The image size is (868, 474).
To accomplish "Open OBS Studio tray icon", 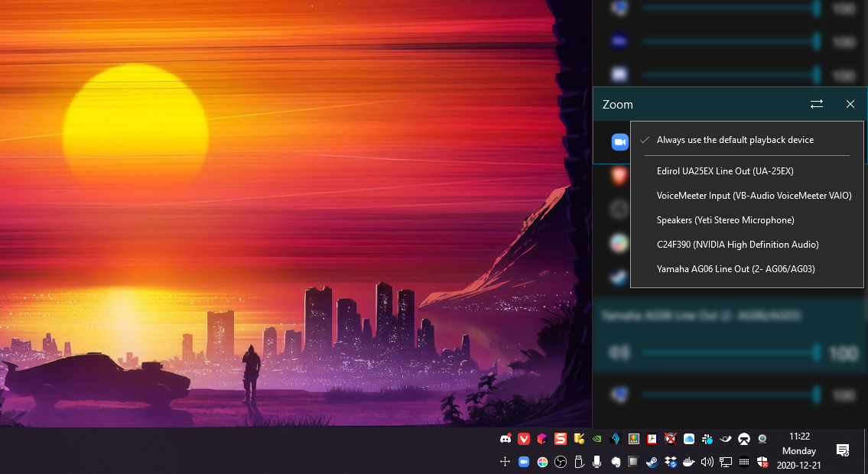I will click(561, 461).
